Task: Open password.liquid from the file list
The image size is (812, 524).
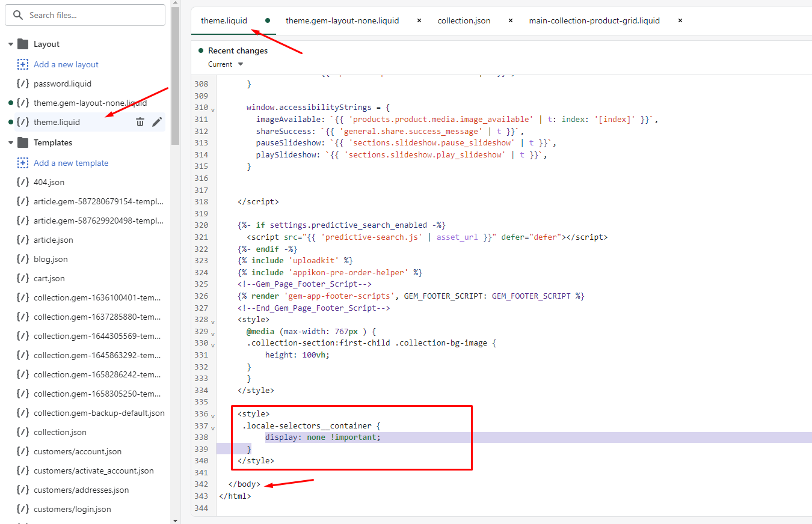Action: [x=63, y=84]
